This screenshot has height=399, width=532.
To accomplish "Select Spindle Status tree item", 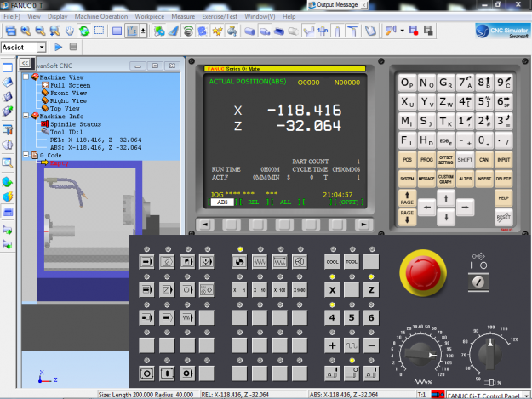I will tap(75, 124).
